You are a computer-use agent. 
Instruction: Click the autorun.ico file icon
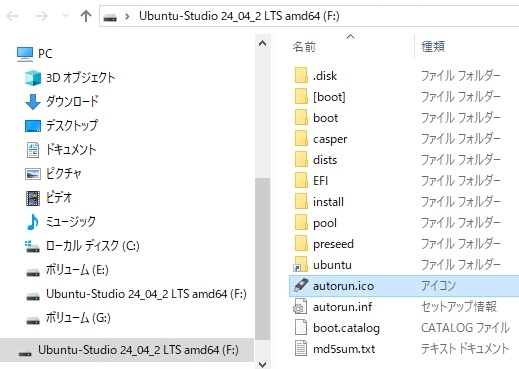[x=301, y=285]
